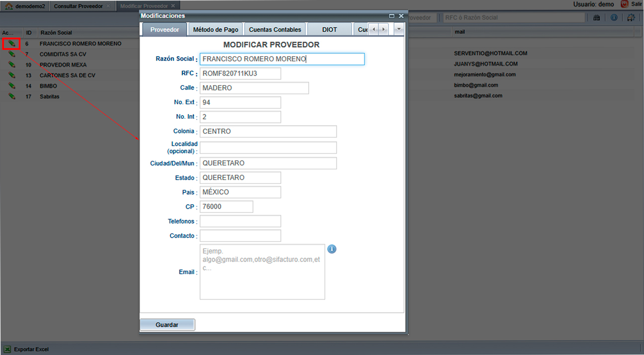Open the tab list dropdown arrow
Image resolution: width=644 pixels, height=355 pixels.
[398, 29]
